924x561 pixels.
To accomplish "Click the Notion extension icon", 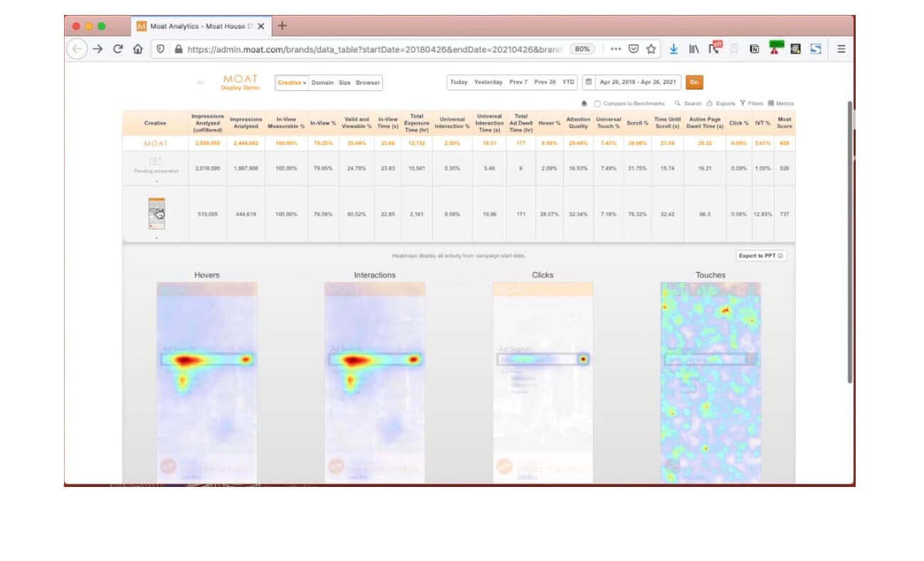I will (755, 49).
